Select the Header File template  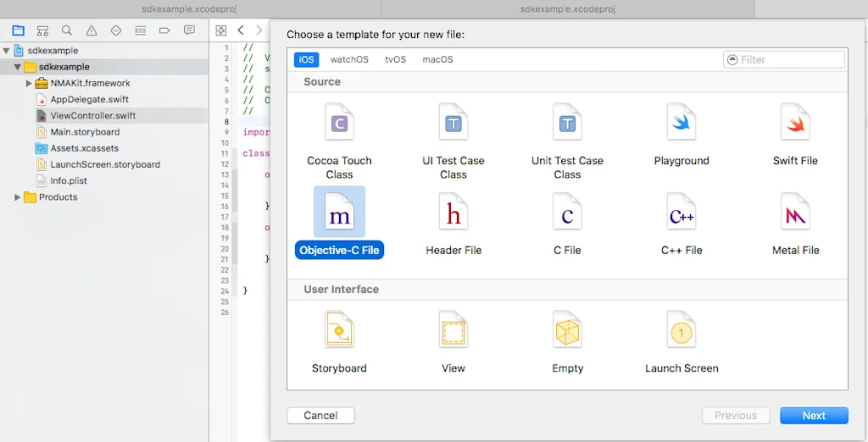[x=453, y=224]
